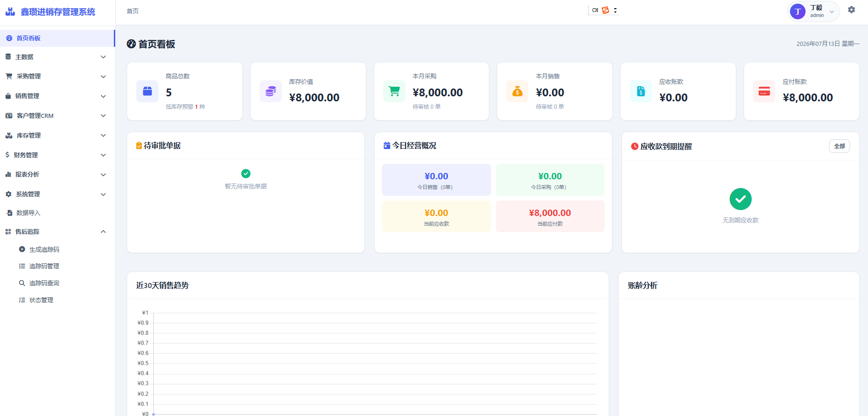Expand the 库存管理 menu chevron
Viewport: 868px width, 416px height.
(x=103, y=135)
